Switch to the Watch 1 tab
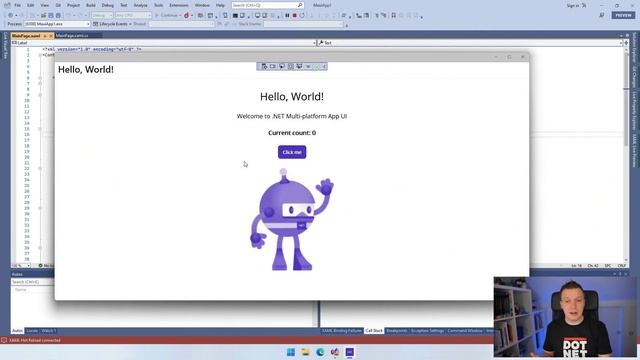The image size is (640, 360). coord(49,331)
